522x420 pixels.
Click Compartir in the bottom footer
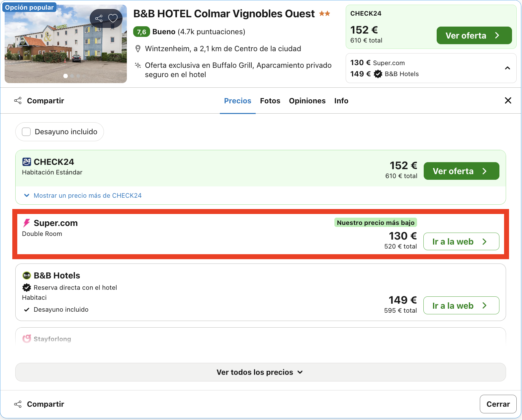[x=39, y=404]
